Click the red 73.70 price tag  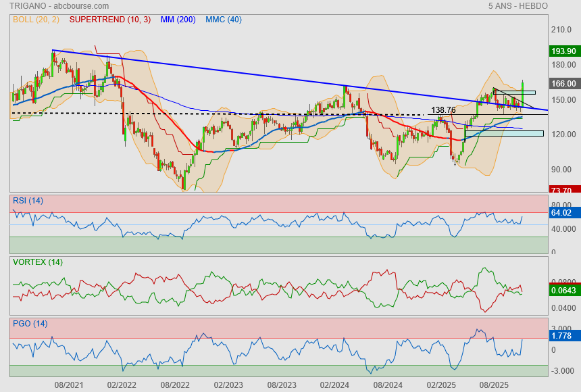[x=563, y=191]
